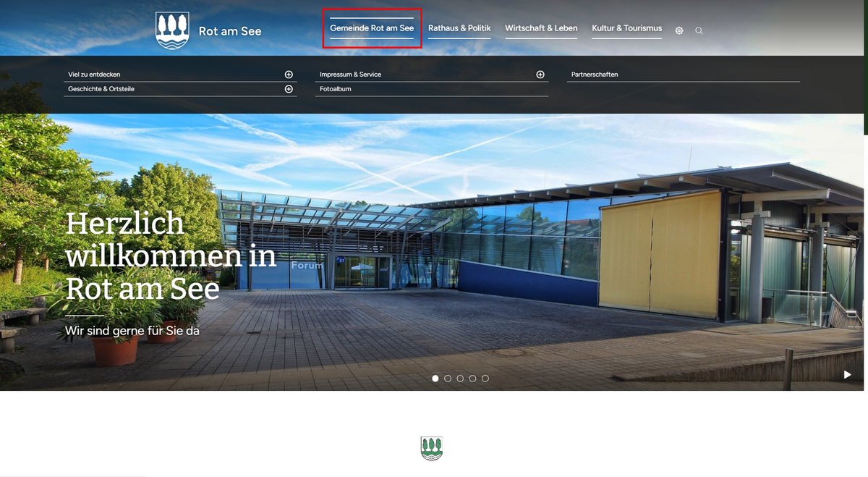Viewport: 868px width, 477px height.
Task: Open the settings gear icon in header
Action: (679, 30)
